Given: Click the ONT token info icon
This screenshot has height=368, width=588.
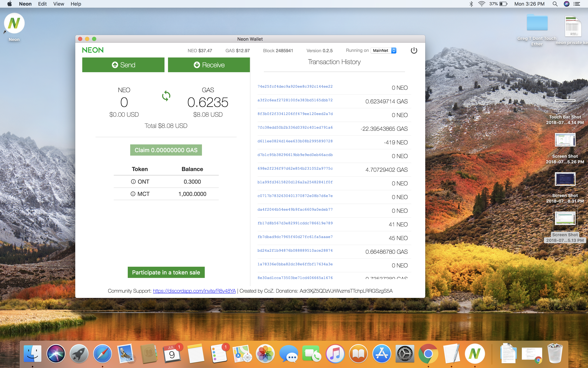Looking at the screenshot, I should [133, 182].
